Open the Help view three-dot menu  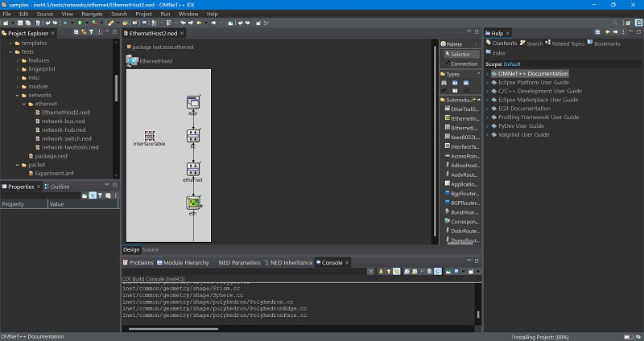point(623,32)
